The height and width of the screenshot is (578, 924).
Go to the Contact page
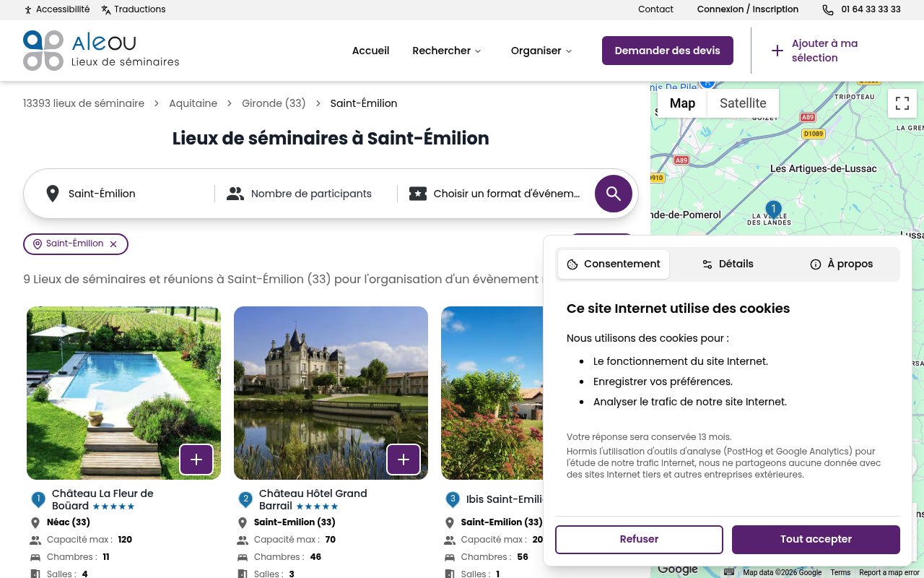click(655, 9)
